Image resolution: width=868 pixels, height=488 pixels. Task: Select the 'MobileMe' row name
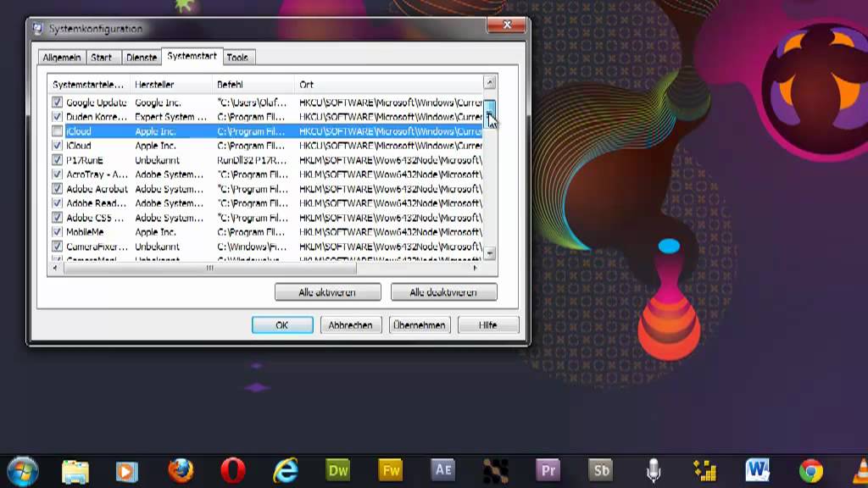tap(85, 232)
